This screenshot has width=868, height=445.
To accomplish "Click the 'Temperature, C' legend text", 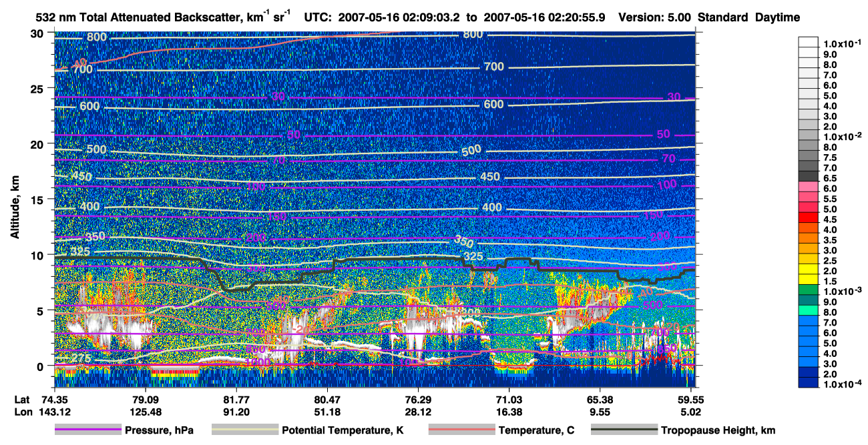I will 536,430.
